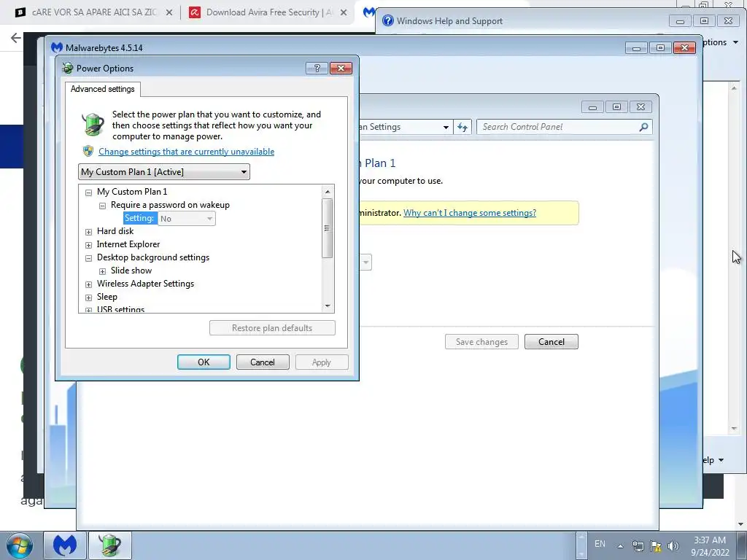Click the Help window scrollbar up arrow
This screenshot has height=560, width=747.
734,88
